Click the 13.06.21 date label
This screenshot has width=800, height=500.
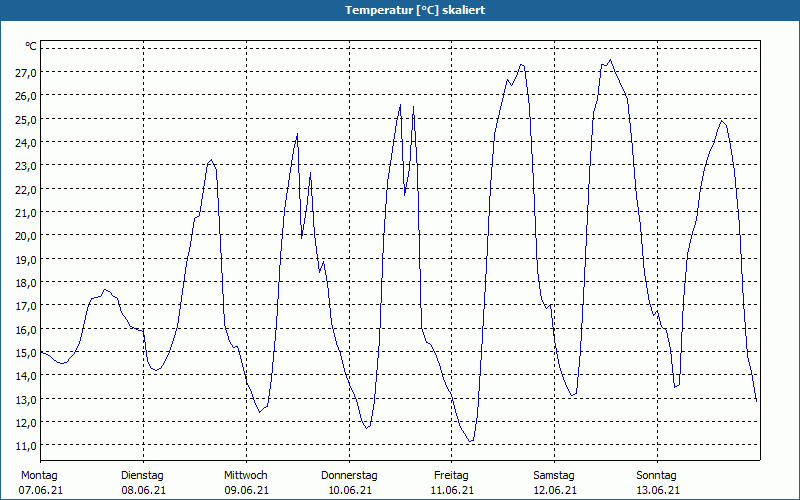[x=658, y=490]
